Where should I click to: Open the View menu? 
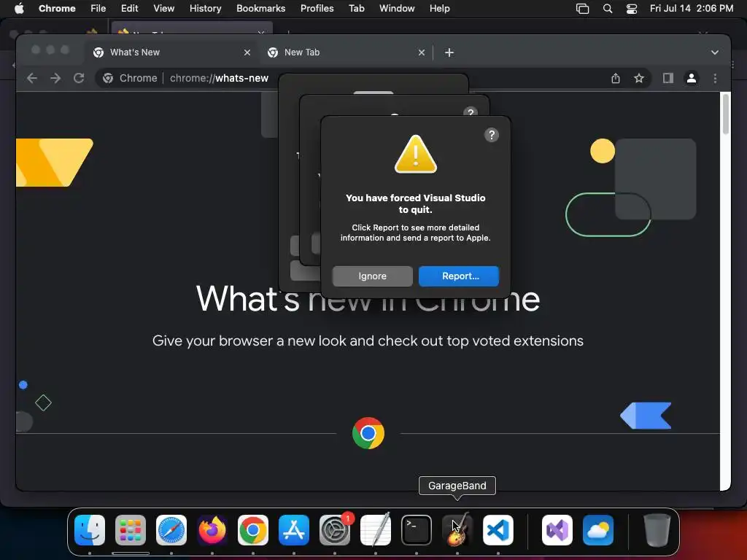pyautogui.click(x=164, y=9)
